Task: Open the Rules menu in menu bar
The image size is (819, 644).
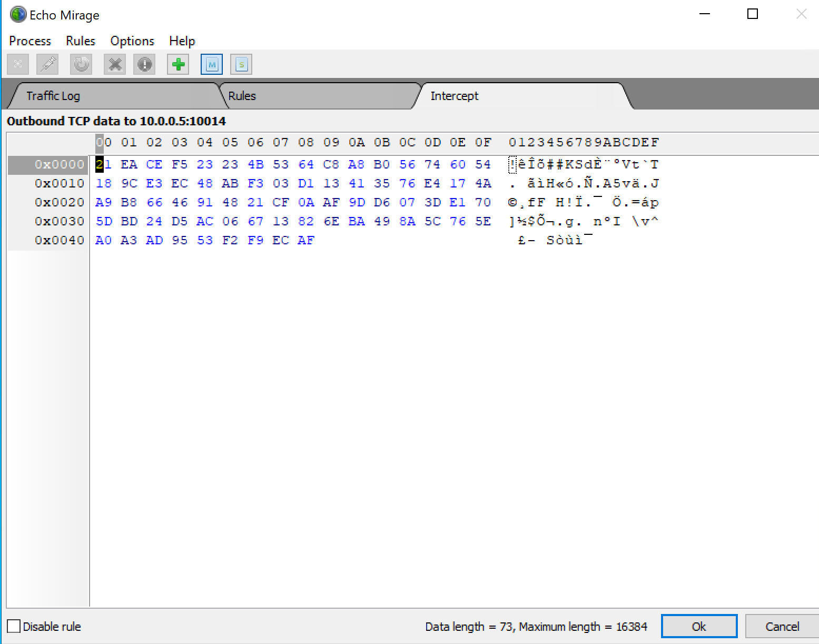Action: point(81,41)
